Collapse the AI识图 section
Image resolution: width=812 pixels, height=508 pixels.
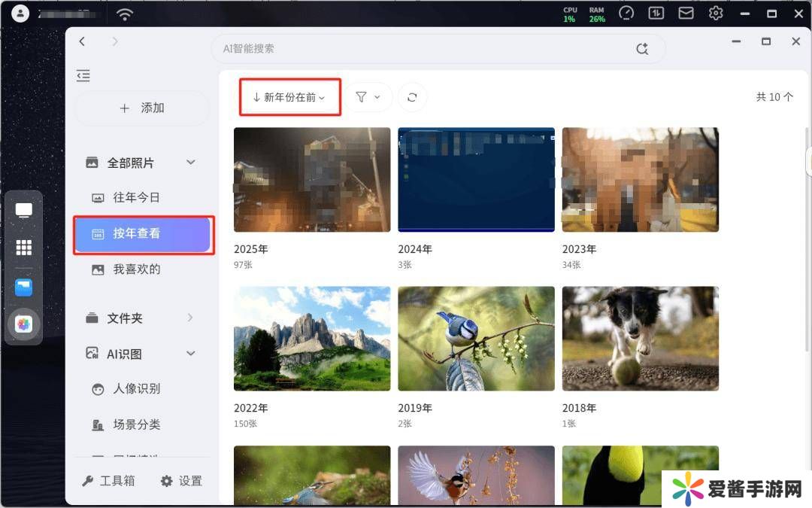(x=191, y=354)
